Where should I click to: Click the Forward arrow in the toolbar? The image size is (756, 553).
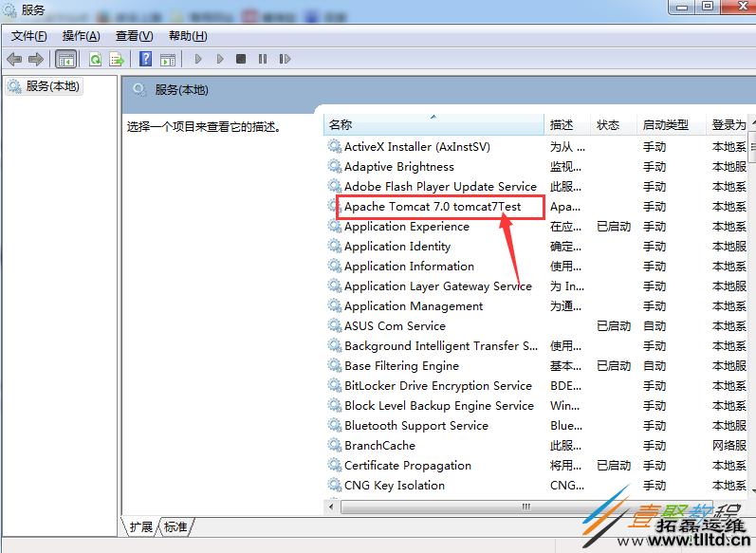pyautogui.click(x=36, y=59)
